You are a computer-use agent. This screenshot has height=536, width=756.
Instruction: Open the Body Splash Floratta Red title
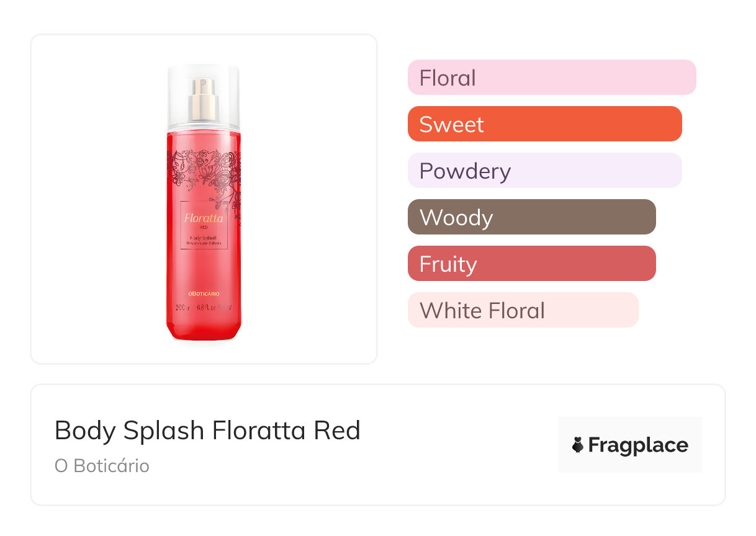[x=207, y=430]
